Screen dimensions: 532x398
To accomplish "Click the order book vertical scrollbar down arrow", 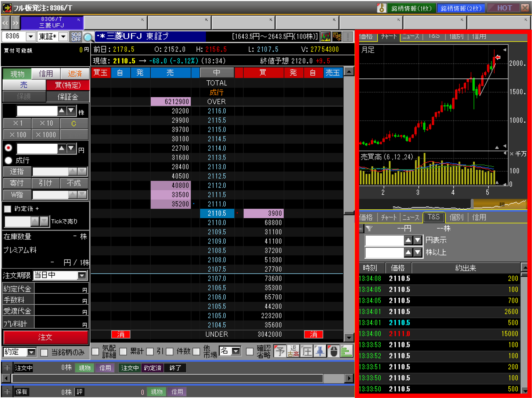I will coord(349,338).
